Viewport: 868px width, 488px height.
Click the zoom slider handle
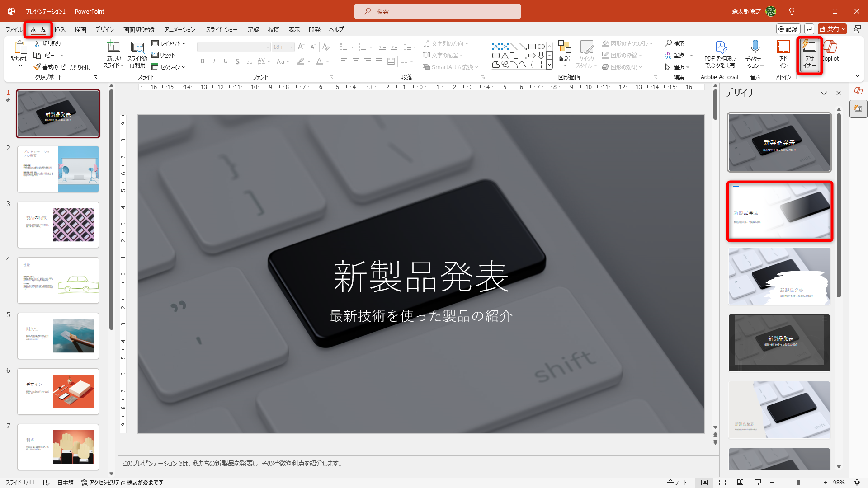click(798, 483)
